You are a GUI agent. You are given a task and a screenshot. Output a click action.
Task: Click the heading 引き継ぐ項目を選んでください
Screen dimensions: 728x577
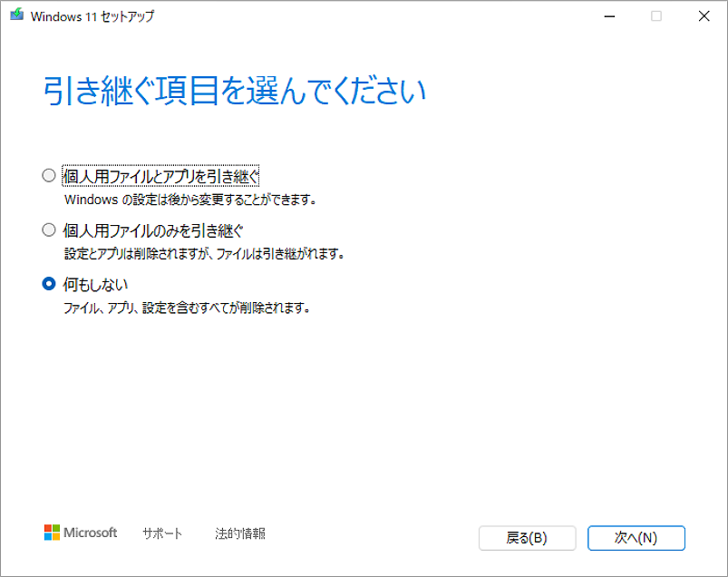pyautogui.click(x=238, y=89)
